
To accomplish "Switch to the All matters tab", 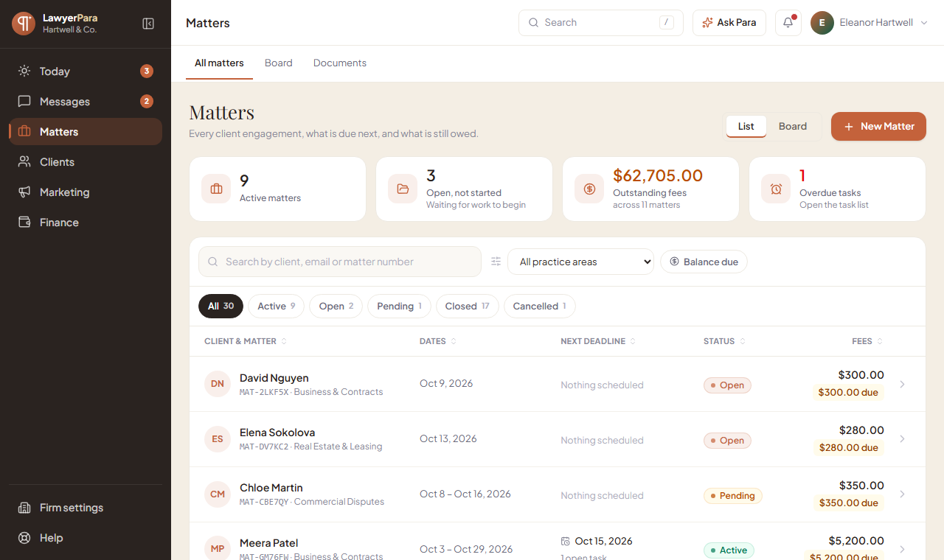I will click(219, 63).
